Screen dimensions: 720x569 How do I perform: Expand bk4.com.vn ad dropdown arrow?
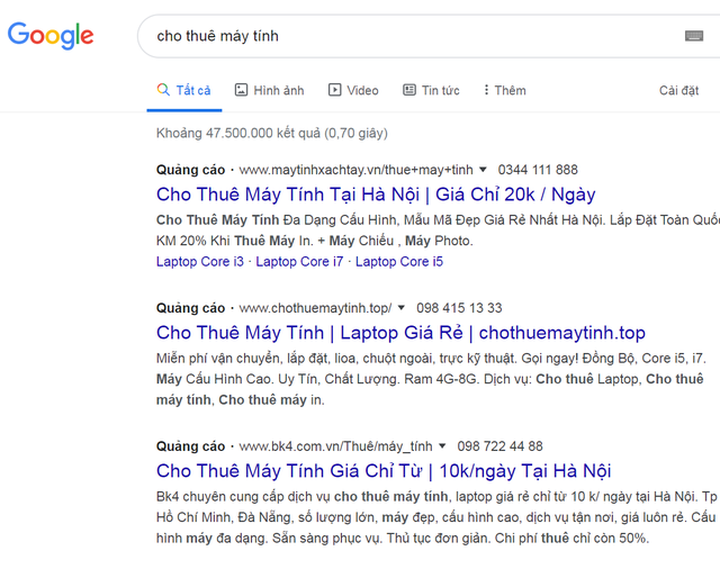pyautogui.click(x=443, y=446)
